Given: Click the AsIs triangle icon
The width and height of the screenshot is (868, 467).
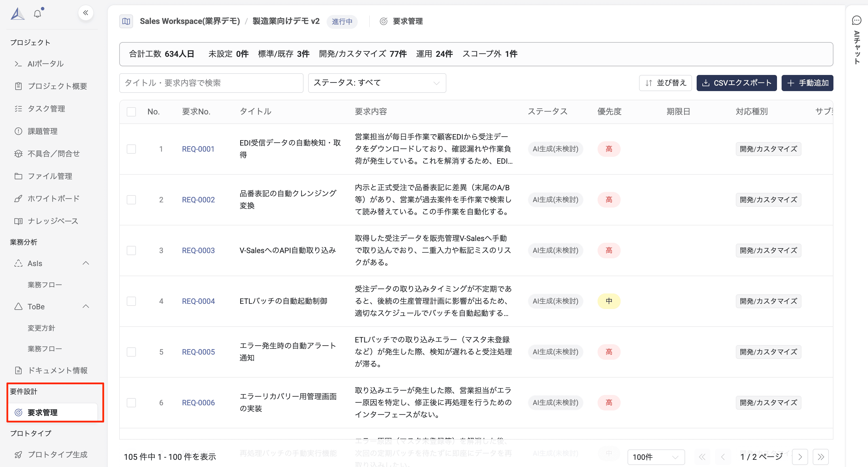Looking at the screenshot, I should click(x=18, y=263).
